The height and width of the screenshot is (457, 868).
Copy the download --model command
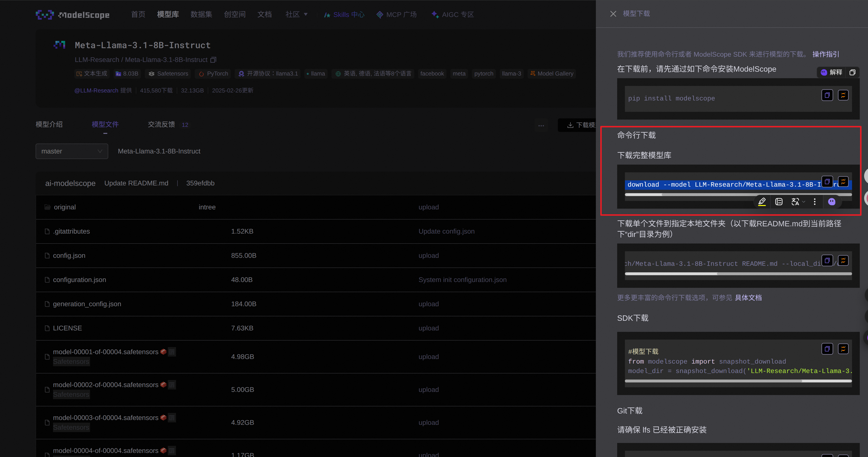click(827, 182)
